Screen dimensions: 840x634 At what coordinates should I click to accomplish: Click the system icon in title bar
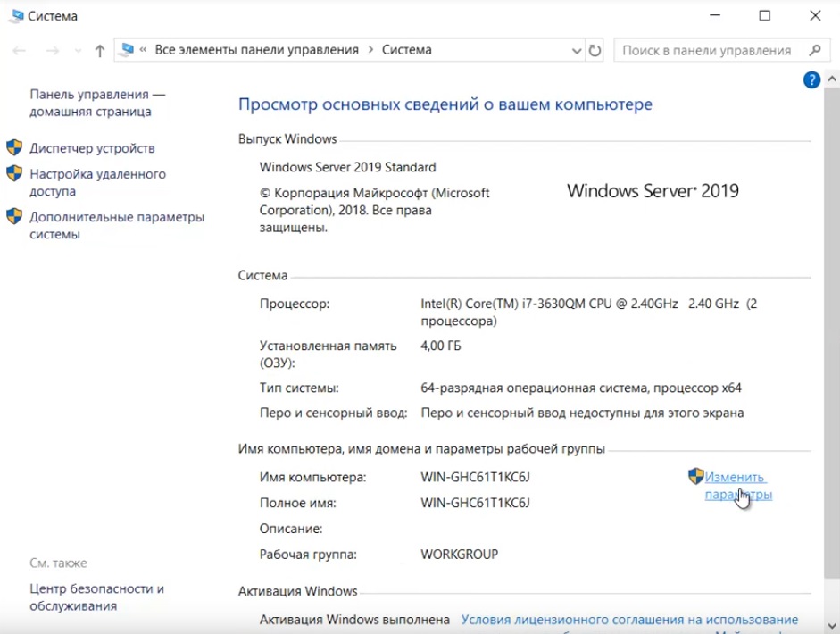(16, 16)
